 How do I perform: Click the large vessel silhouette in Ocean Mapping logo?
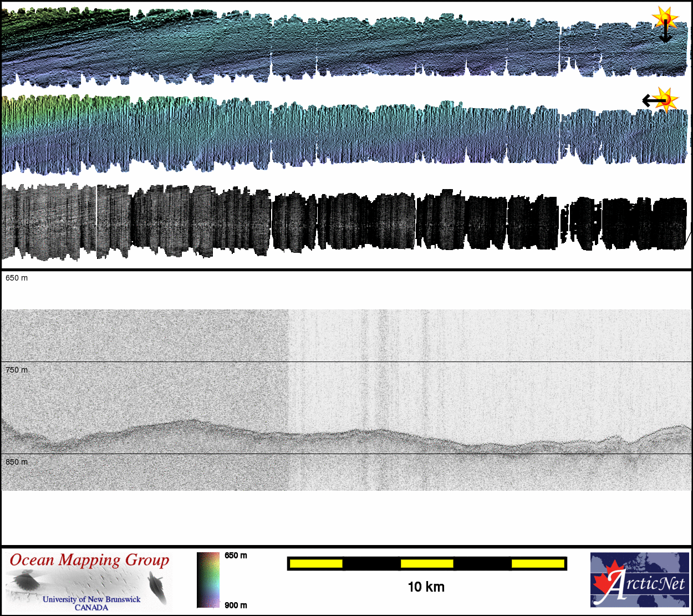25,583
